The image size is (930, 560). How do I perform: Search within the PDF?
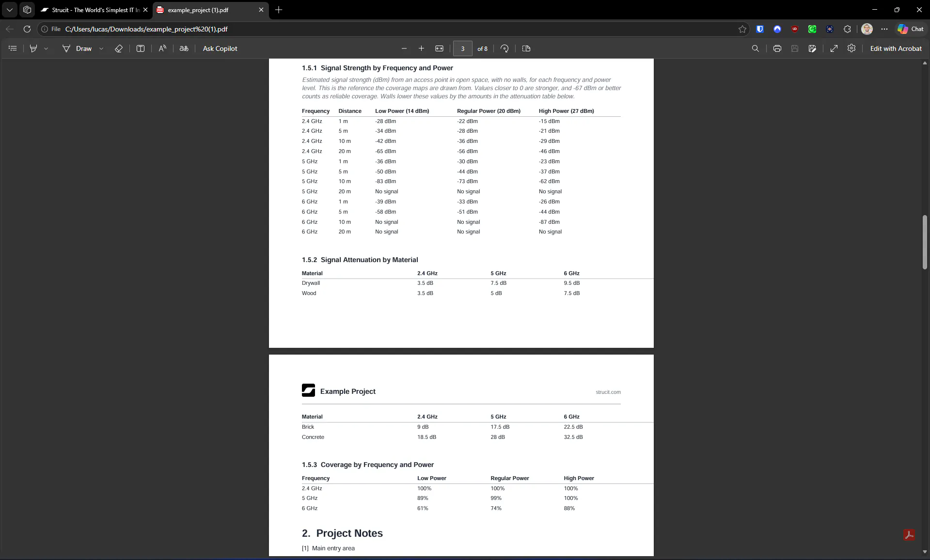(755, 48)
